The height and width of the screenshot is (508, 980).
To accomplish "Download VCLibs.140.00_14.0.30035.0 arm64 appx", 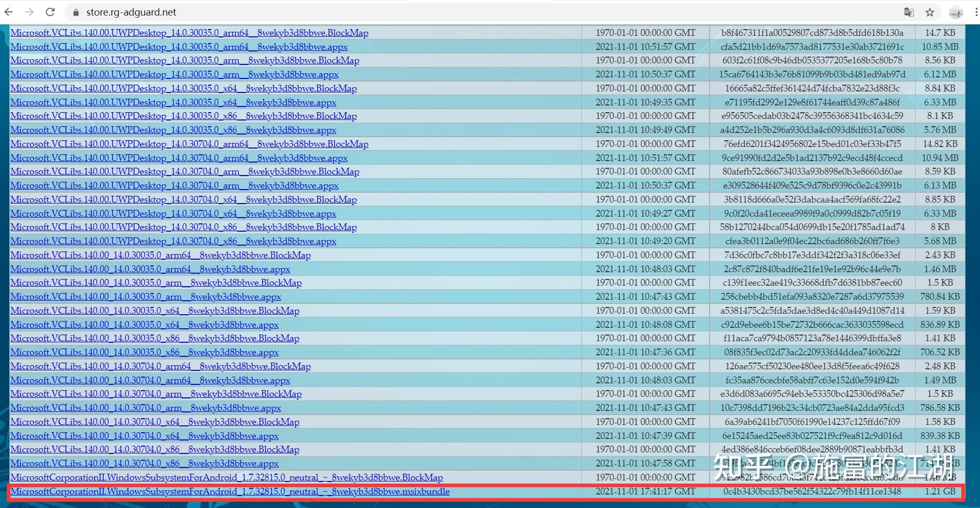I will (x=150, y=269).
